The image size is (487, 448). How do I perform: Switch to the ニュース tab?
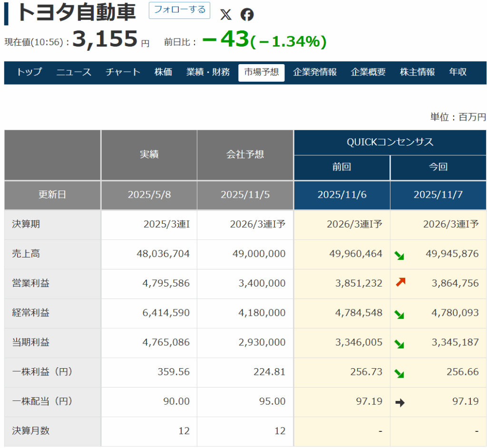(74, 72)
